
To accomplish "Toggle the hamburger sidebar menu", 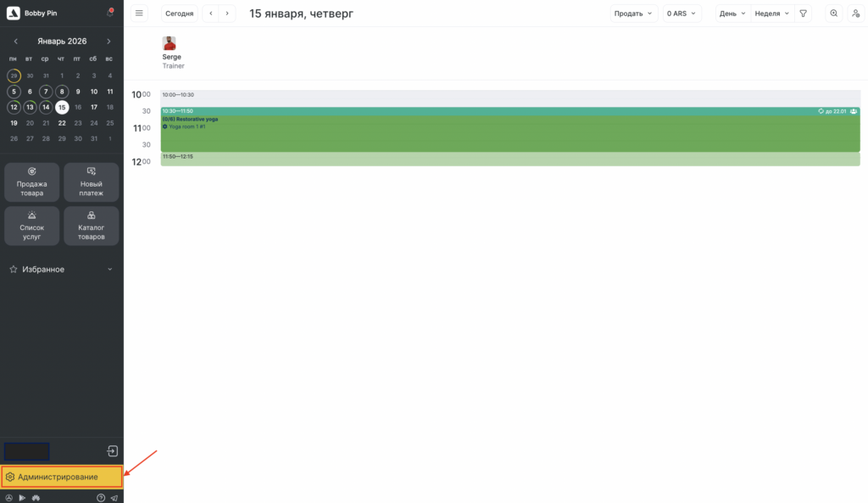I will [140, 14].
